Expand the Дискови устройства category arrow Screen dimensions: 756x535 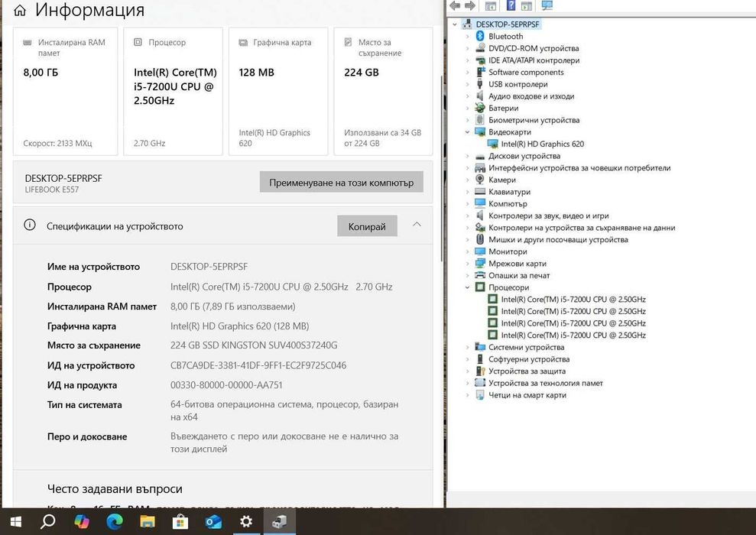coord(467,156)
